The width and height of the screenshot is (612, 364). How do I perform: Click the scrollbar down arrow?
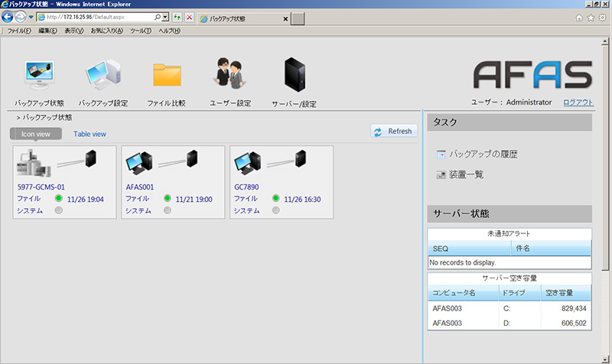(605, 359)
